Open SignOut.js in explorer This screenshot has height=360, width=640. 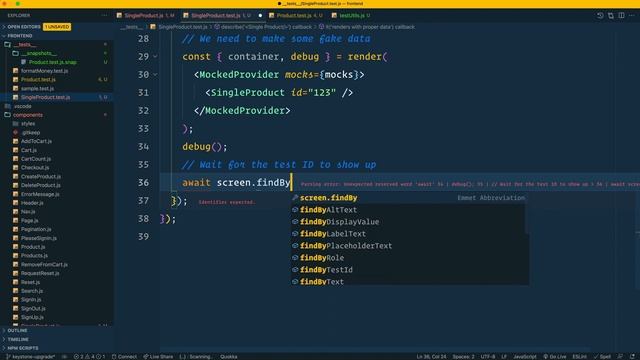[33, 309]
